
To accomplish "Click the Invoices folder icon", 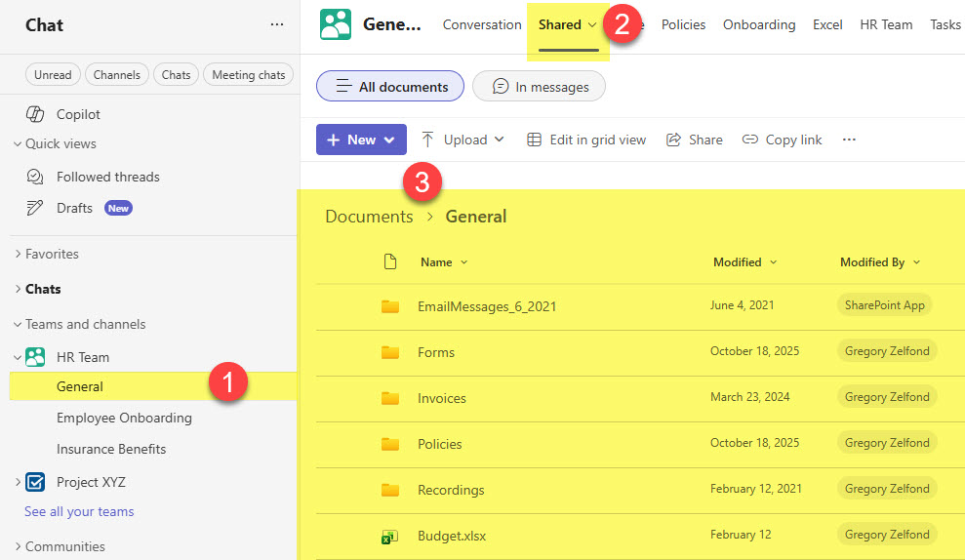I will [x=390, y=398].
